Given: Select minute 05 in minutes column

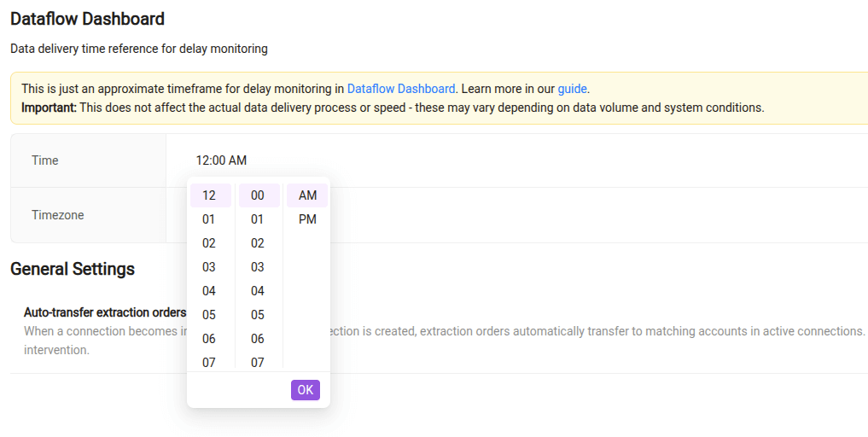Looking at the screenshot, I should [x=259, y=315].
